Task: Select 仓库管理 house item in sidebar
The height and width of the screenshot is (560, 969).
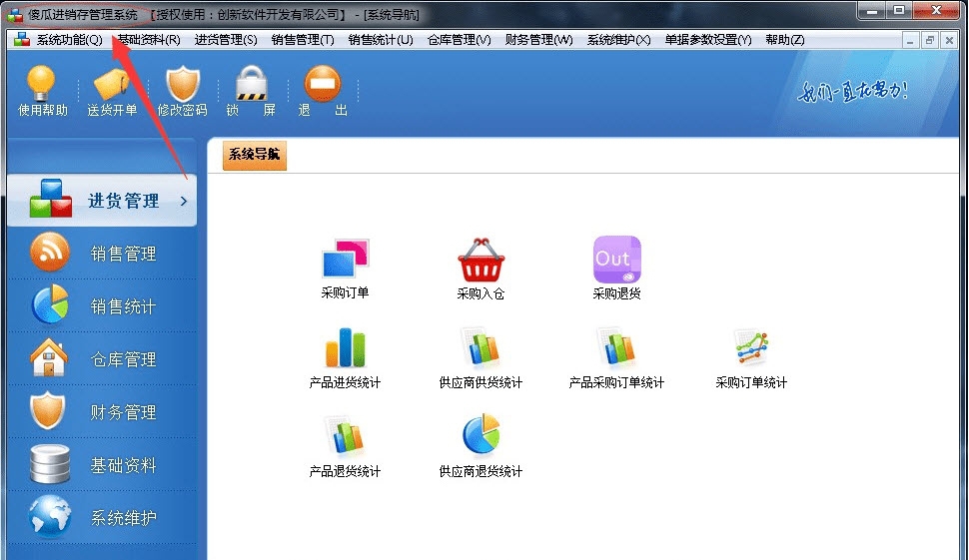Action: click(x=102, y=358)
